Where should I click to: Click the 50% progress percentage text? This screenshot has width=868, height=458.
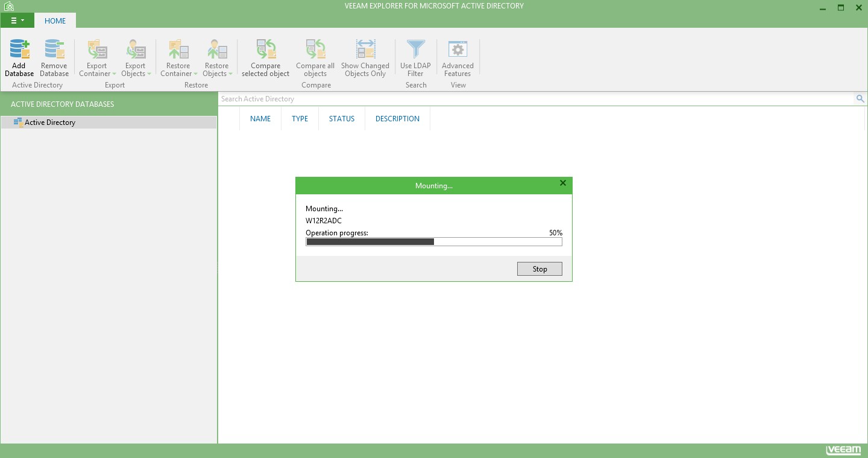click(556, 233)
